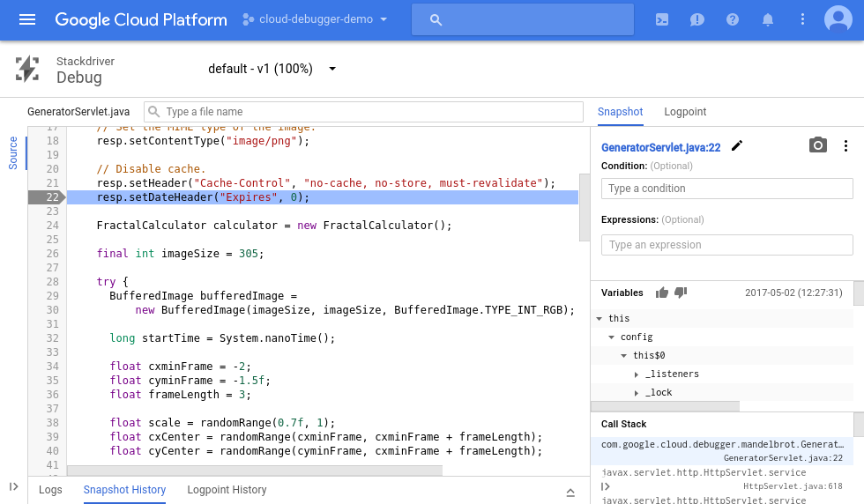Open the header three-dot settings menu
This screenshot has width=864, height=504.
802,20
